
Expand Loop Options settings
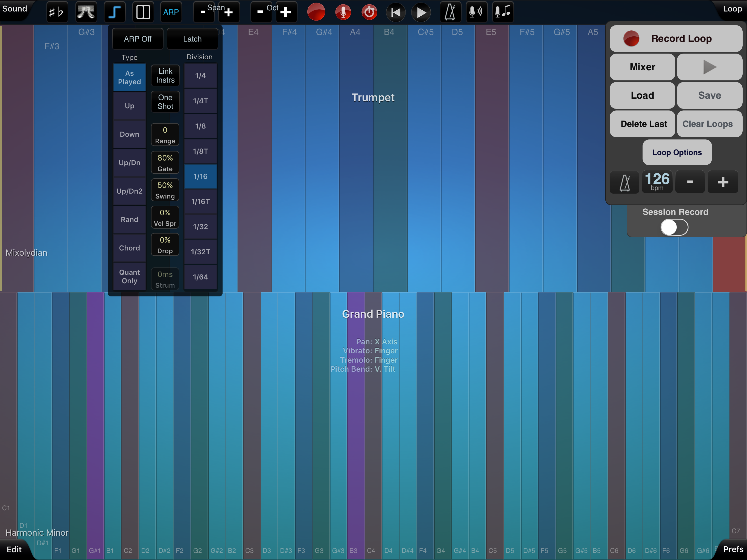677,152
